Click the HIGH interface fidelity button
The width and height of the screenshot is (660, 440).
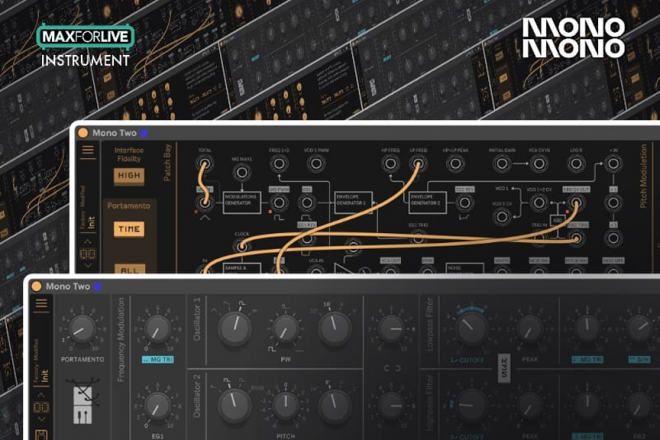(x=129, y=176)
